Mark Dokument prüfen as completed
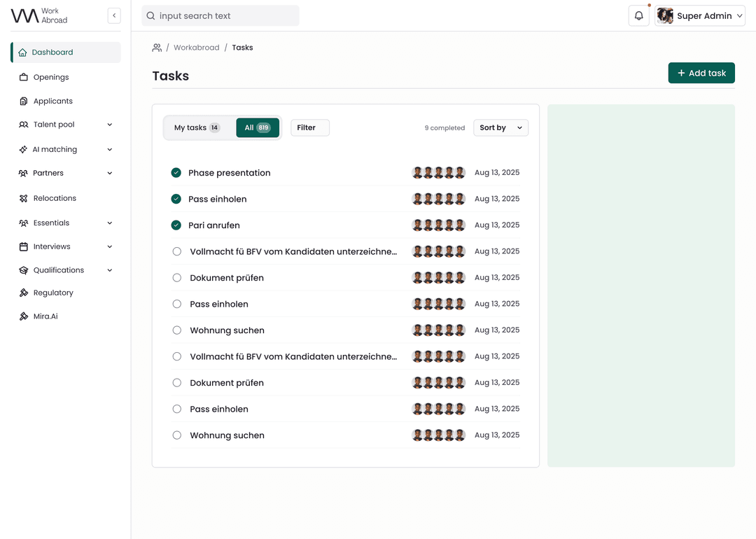Image resolution: width=756 pixels, height=539 pixels. (176, 277)
